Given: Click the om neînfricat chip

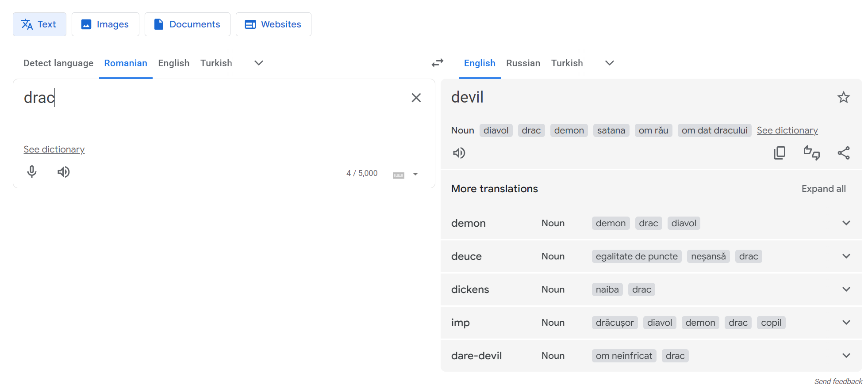Looking at the screenshot, I should 624,356.
